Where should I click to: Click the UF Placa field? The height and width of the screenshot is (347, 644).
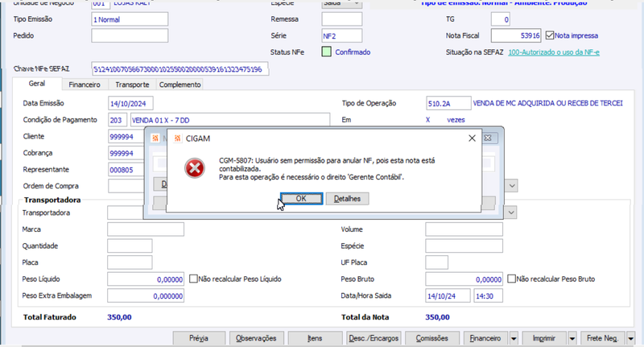click(436, 262)
